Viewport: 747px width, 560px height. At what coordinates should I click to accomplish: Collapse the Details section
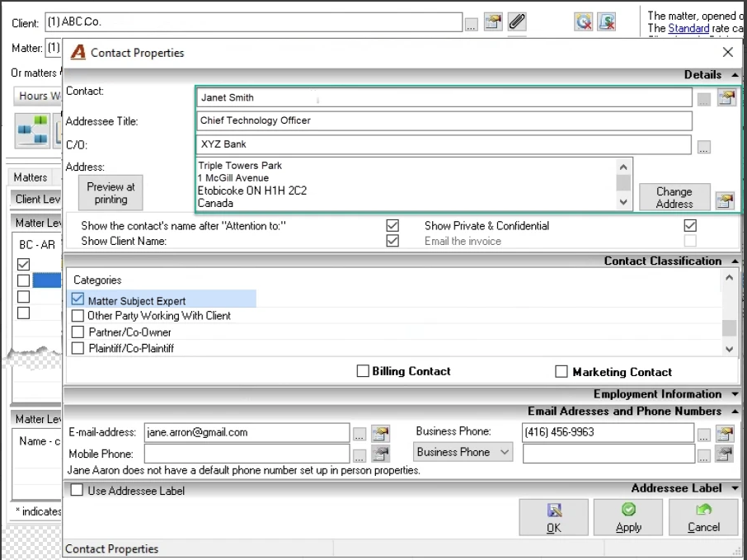coord(735,75)
